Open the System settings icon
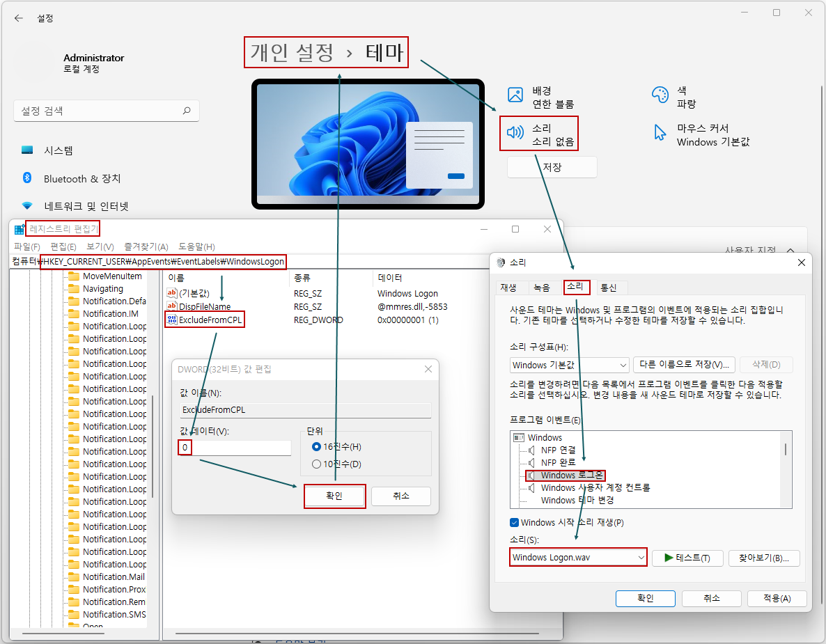826x644 pixels. click(27, 150)
